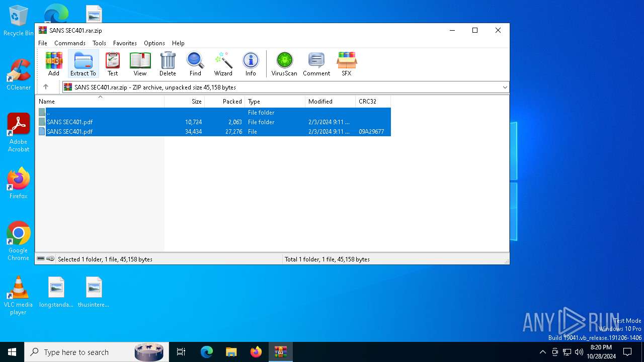Select the Google Chrome desktop shortcut
Screen dimensions: 644x362
19,241
